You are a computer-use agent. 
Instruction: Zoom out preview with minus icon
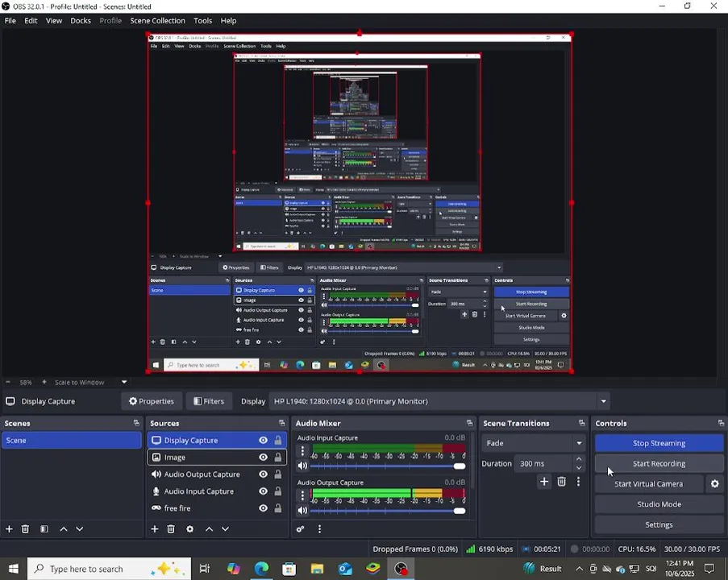pyautogui.click(x=8, y=382)
